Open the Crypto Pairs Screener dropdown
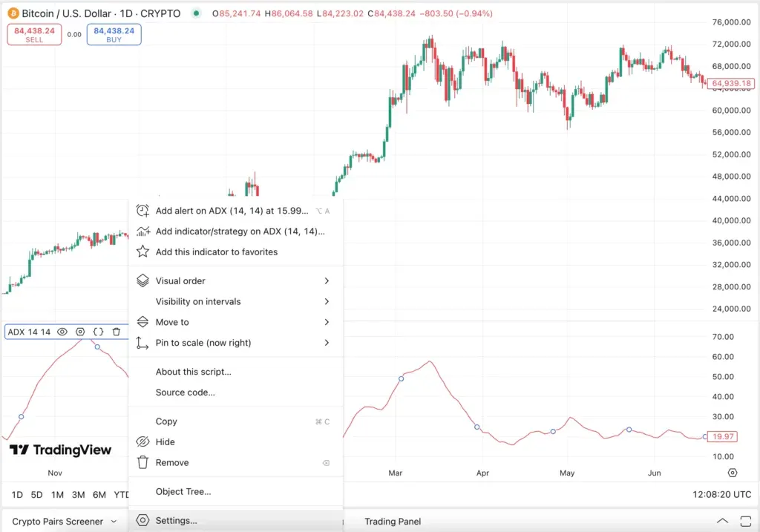The height and width of the screenshot is (532, 760). [x=65, y=522]
